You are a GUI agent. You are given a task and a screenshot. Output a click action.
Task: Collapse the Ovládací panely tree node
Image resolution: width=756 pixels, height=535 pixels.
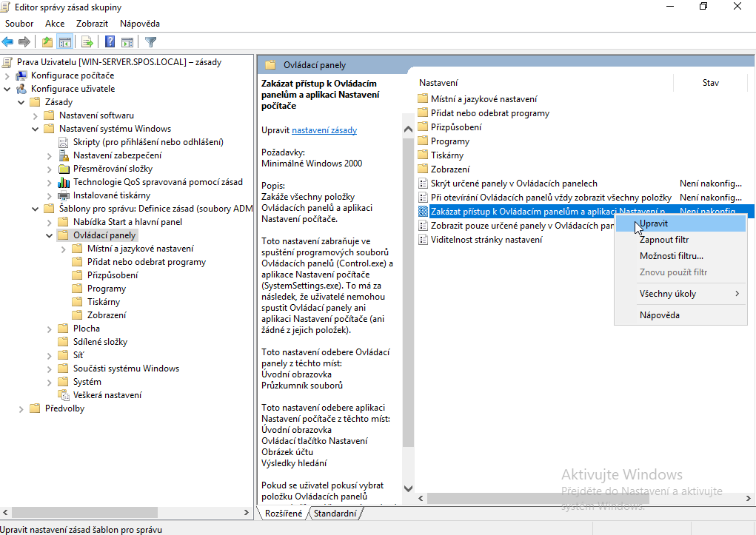(50, 235)
